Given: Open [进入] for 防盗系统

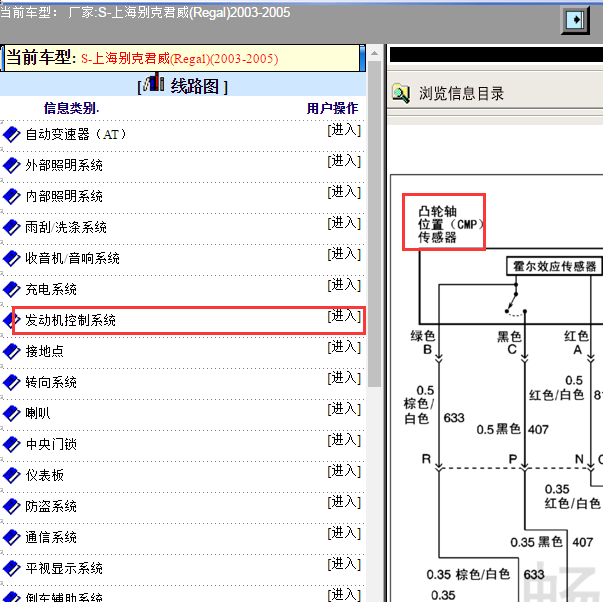Looking at the screenshot, I should (344, 502).
